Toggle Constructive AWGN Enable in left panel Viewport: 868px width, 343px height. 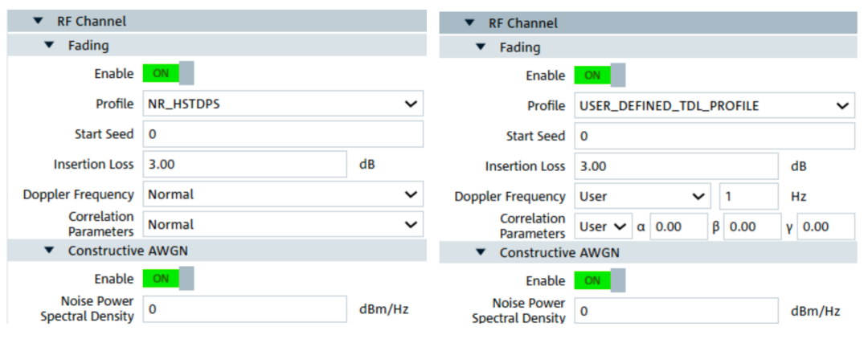[x=168, y=279]
